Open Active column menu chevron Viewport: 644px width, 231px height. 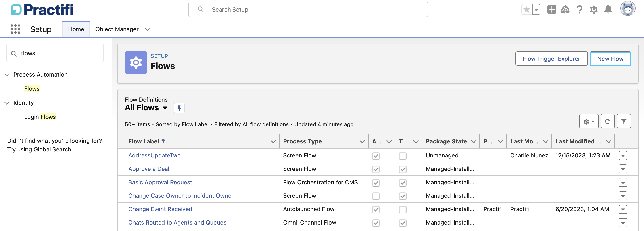click(x=389, y=142)
